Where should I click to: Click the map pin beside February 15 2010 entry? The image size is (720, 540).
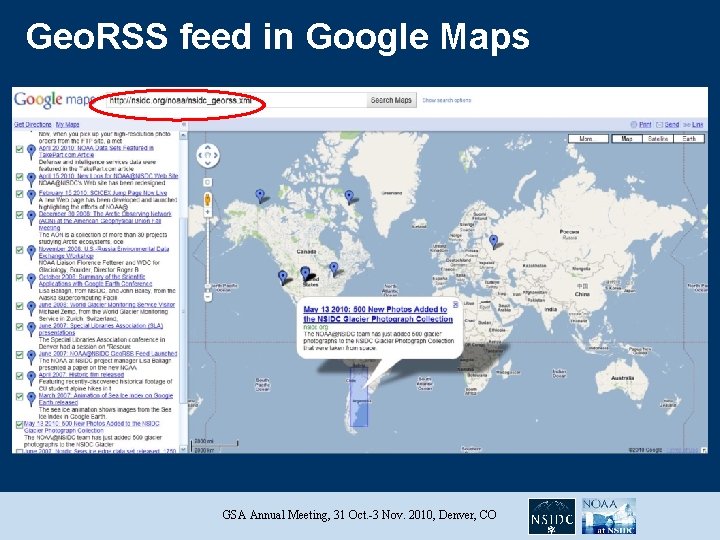(x=31, y=196)
